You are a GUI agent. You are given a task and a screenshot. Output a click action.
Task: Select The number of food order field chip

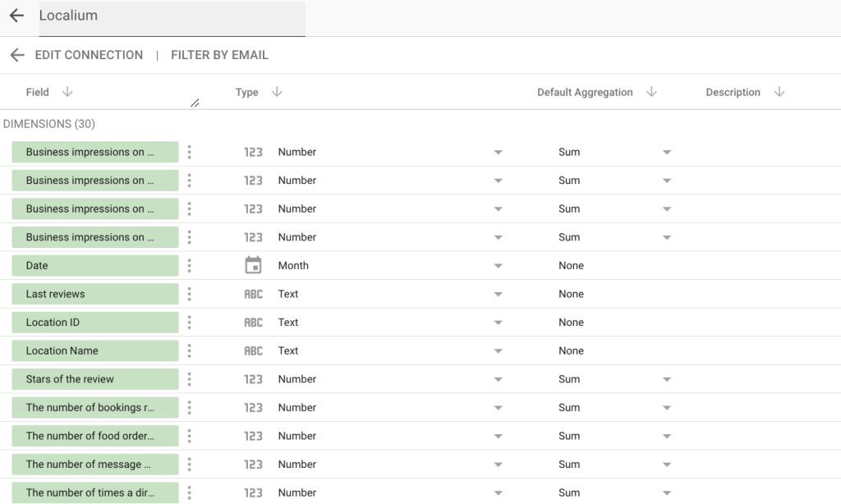click(95, 436)
